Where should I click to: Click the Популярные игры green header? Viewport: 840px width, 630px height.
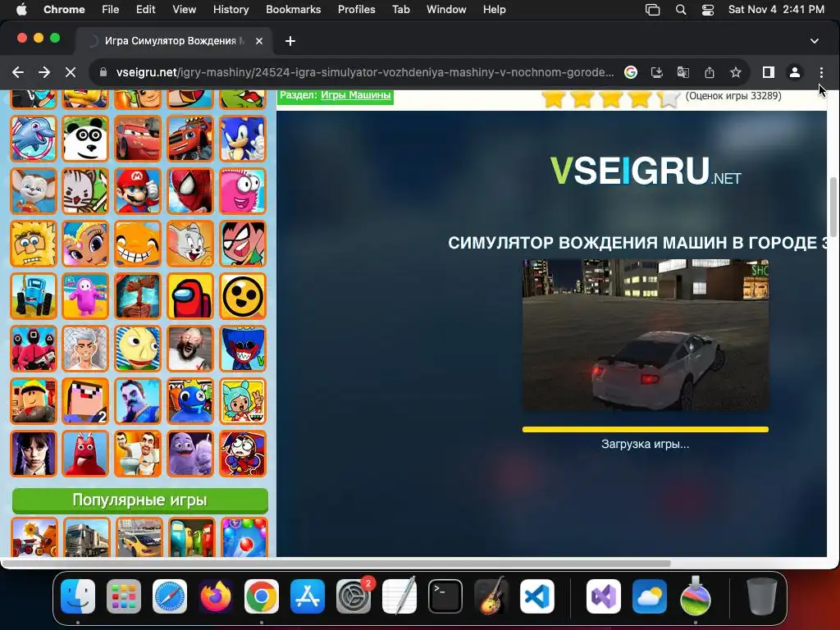point(139,500)
